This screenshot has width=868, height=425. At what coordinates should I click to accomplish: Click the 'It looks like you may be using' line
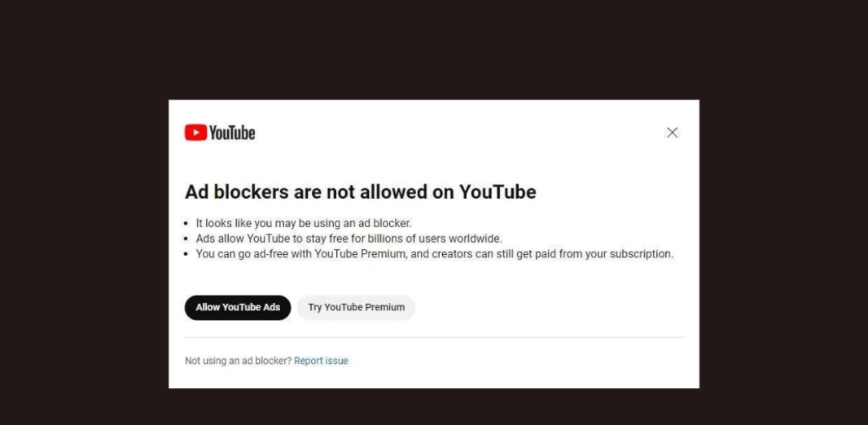(x=304, y=224)
